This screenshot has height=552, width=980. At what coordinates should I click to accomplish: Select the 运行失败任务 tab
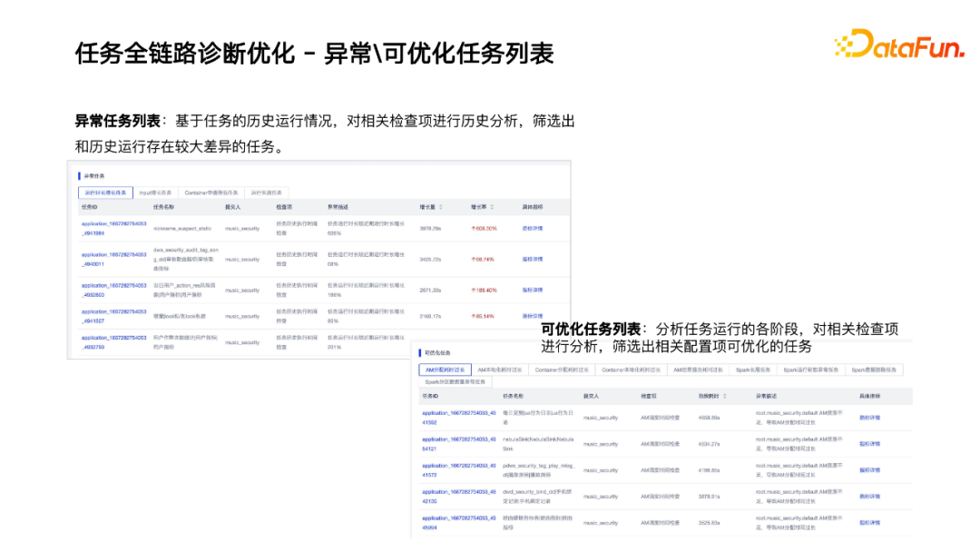[266, 192]
